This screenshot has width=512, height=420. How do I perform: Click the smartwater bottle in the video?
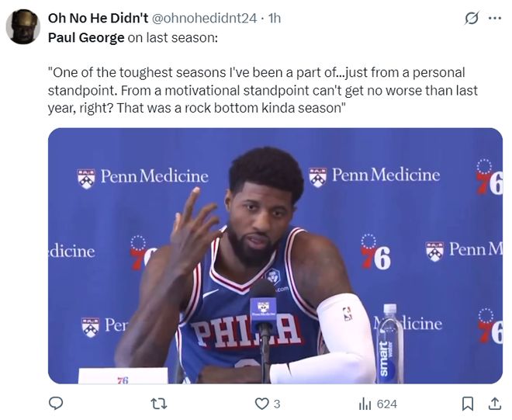[389, 344]
